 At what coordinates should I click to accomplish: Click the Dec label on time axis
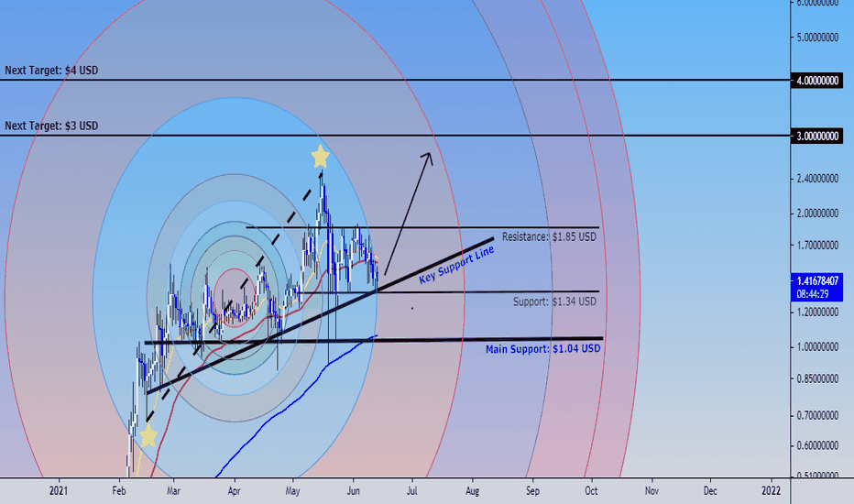click(710, 491)
